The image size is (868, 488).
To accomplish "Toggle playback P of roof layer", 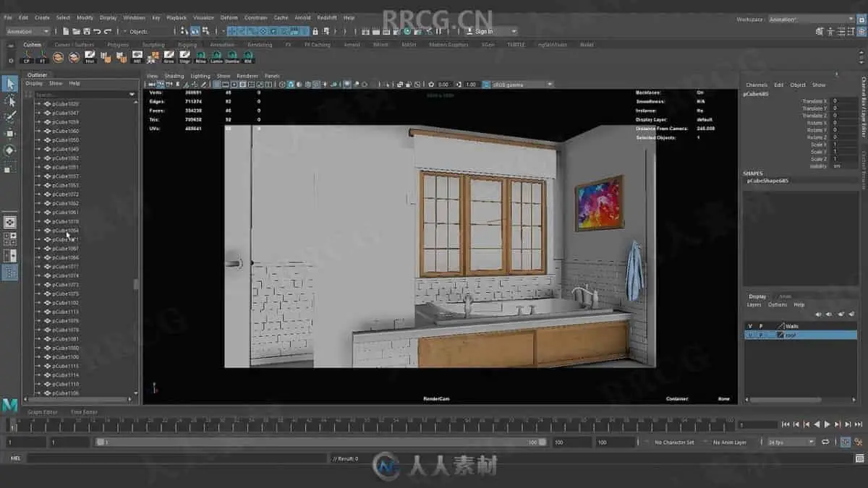I will (x=760, y=335).
